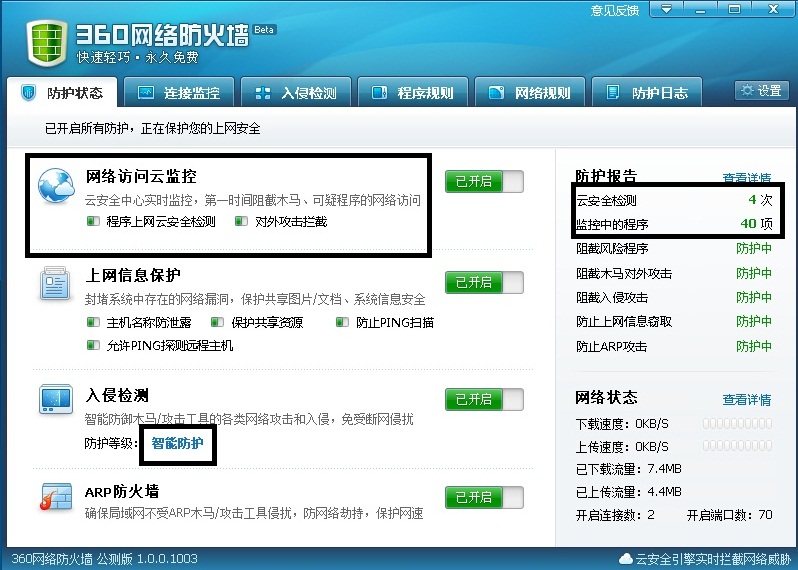This screenshot has height=570, width=798.
Task: Click 开启连接数 2 value
Action: 651,515
